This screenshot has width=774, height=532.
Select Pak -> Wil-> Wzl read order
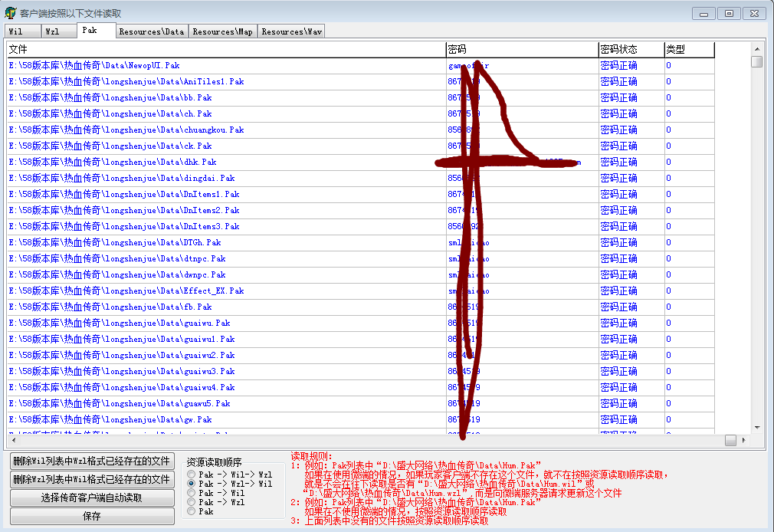tap(230, 475)
